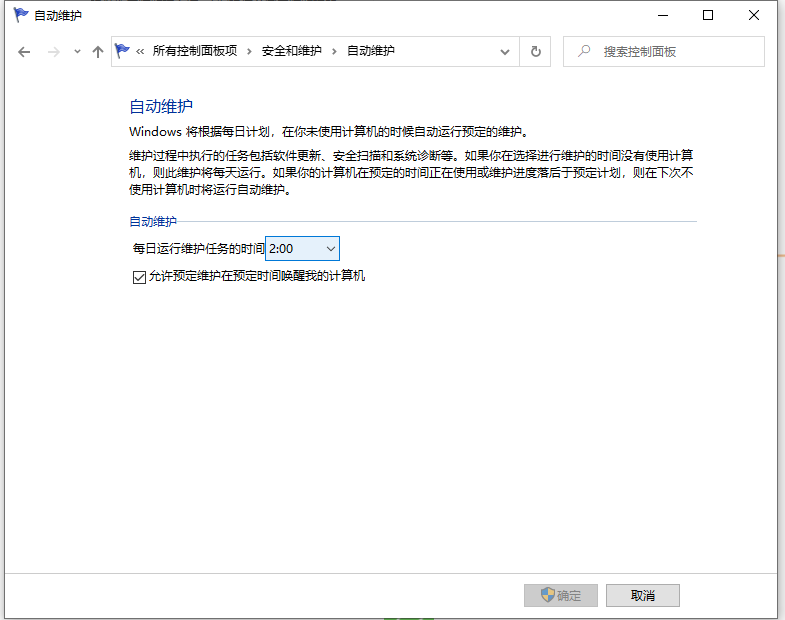Open the 2:00 maintenance time dropdown
This screenshot has width=785, height=620.
click(302, 248)
